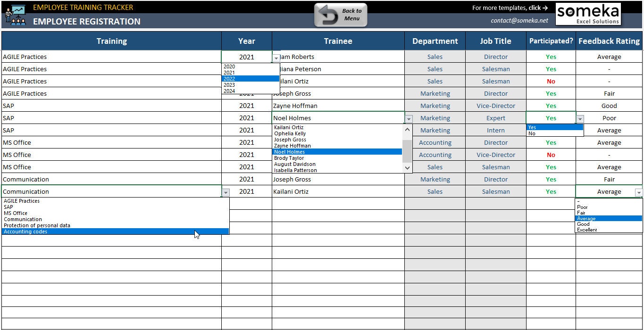Screen dimensions: 644x330
Task: Open the Trainee dropdown beside Noel Holmes
Action: point(408,118)
